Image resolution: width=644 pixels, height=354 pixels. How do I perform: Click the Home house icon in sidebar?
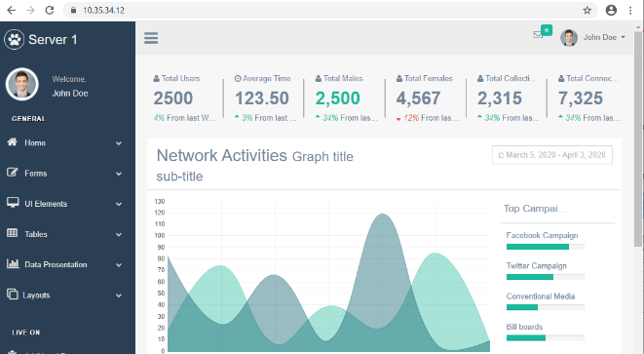point(13,141)
